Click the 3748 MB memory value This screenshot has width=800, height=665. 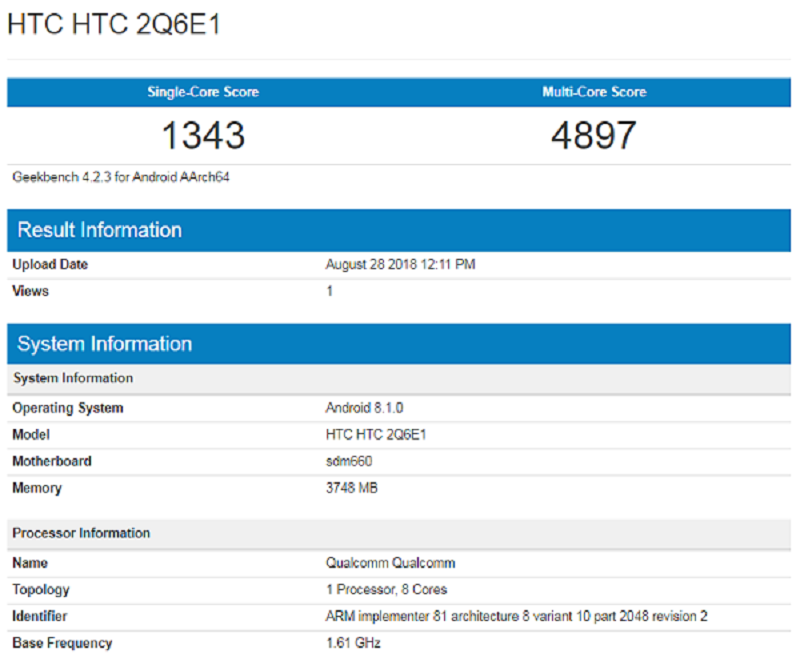(351, 488)
